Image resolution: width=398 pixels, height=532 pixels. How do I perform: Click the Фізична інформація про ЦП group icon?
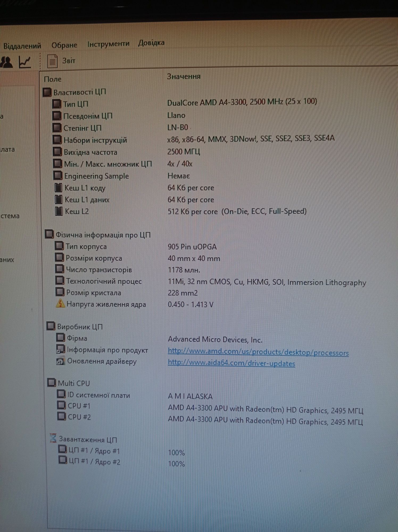[49, 234]
